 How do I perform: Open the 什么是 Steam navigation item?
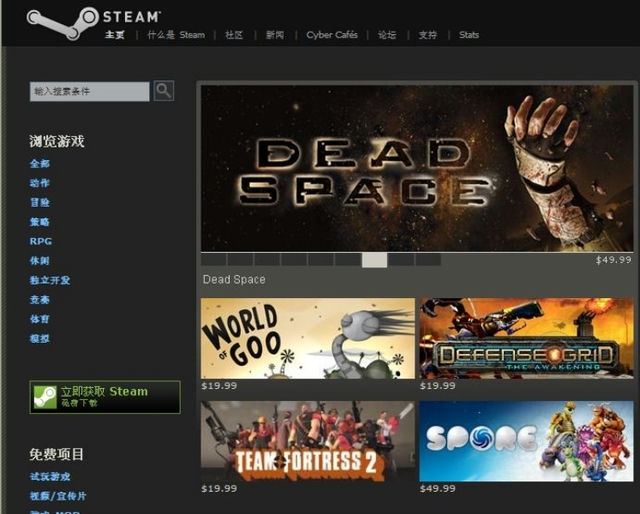176,35
